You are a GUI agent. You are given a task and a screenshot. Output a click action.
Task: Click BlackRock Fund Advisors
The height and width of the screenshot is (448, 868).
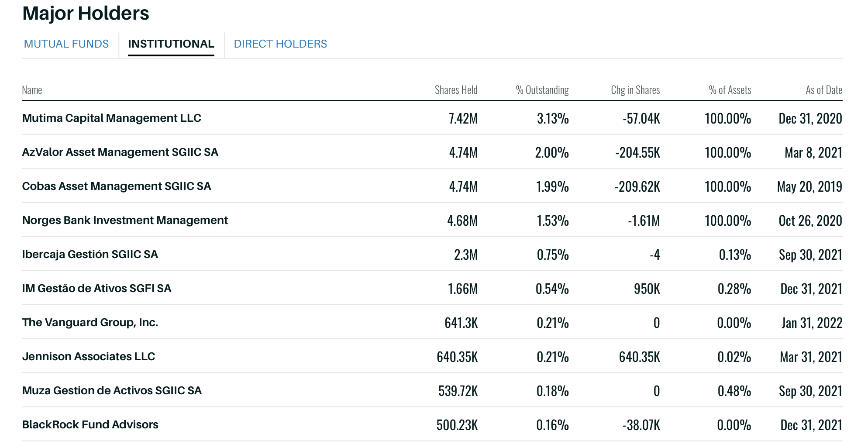90,425
